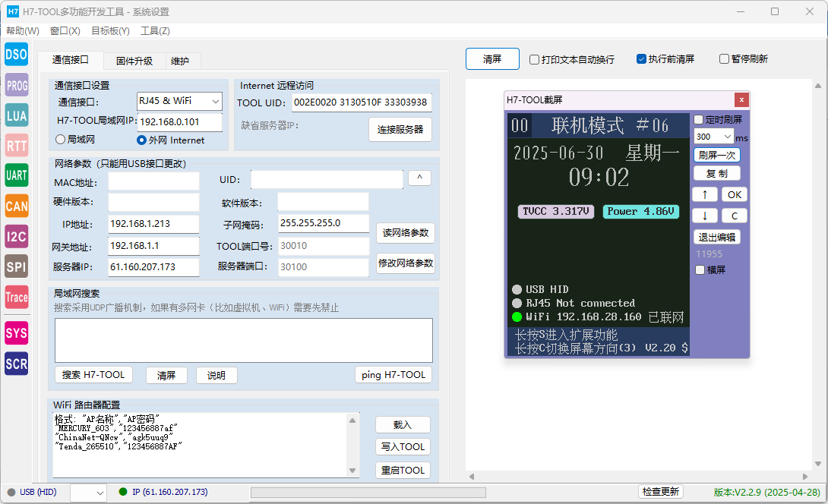Click the H7 application logo icon

[13, 11]
